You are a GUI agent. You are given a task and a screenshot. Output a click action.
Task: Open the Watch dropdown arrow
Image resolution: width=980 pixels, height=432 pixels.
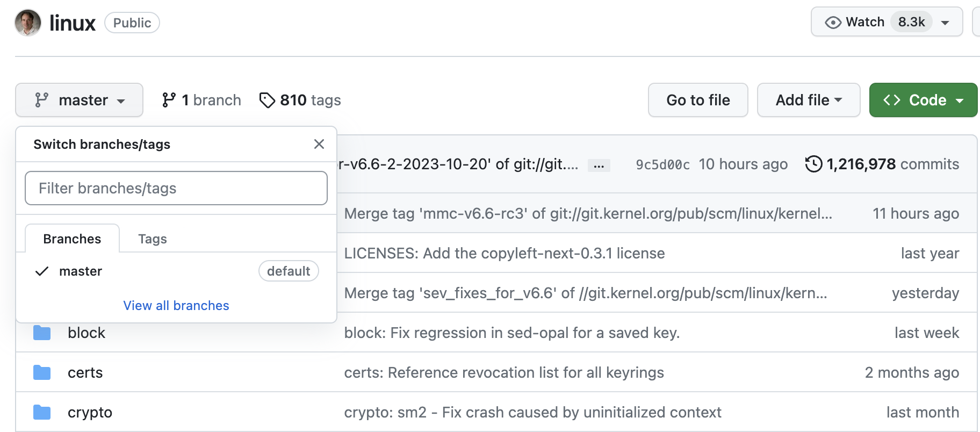point(945,23)
